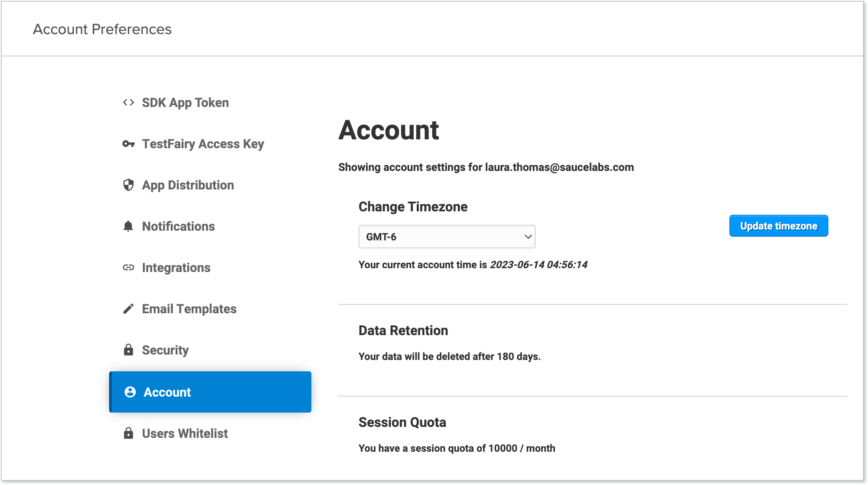This screenshot has height=485, width=868.
Task: Expand the timezone selector chevron
Action: (x=528, y=237)
